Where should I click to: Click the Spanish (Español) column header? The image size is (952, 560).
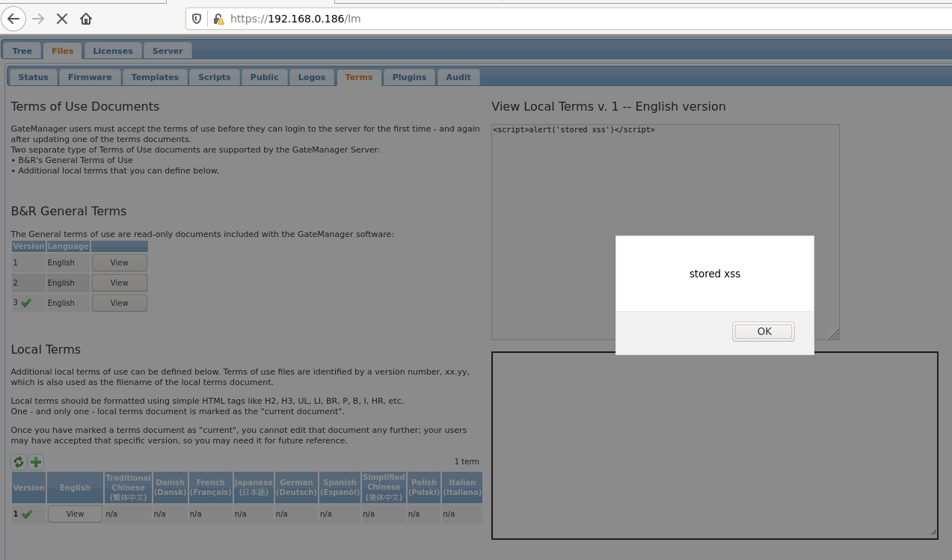(x=340, y=487)
